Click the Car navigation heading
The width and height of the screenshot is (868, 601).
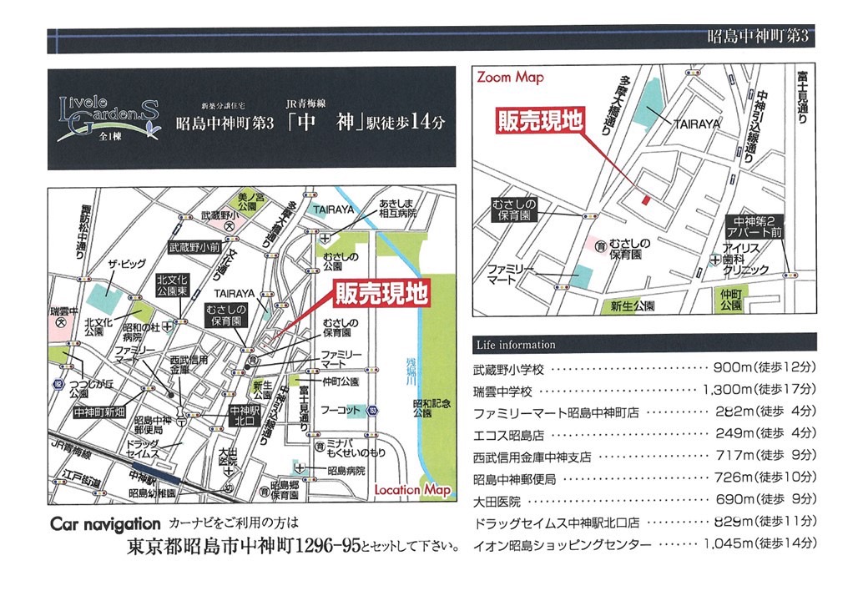tap(105, 523)
